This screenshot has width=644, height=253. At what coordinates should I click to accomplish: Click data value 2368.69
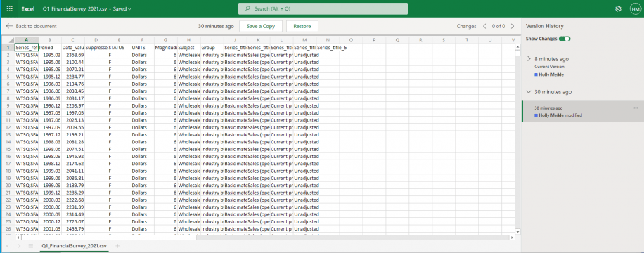(72, 55)
